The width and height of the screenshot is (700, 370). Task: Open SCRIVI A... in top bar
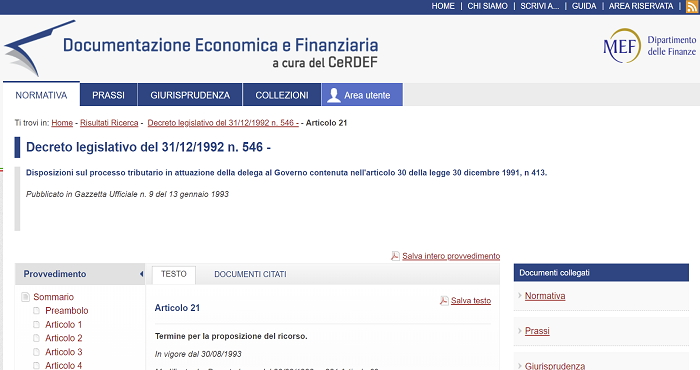point(540,6)
